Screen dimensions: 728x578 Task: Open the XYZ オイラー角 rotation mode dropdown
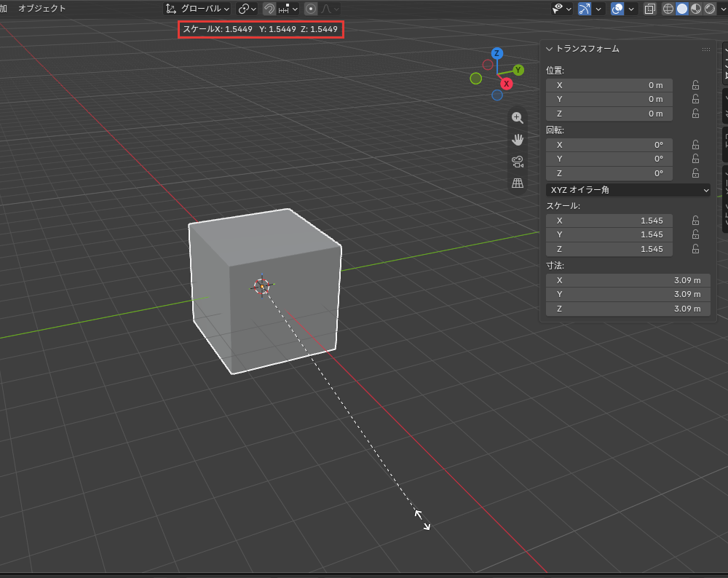(628, 190)
